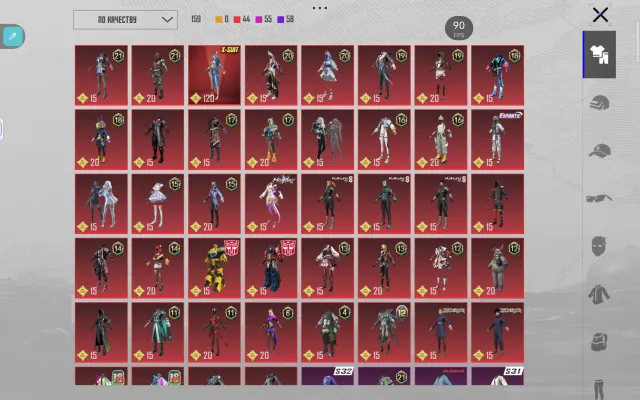This screenshot has width=640, height=400.
Task: Select the Esports tagged white outfit
Action: point(498,140)
